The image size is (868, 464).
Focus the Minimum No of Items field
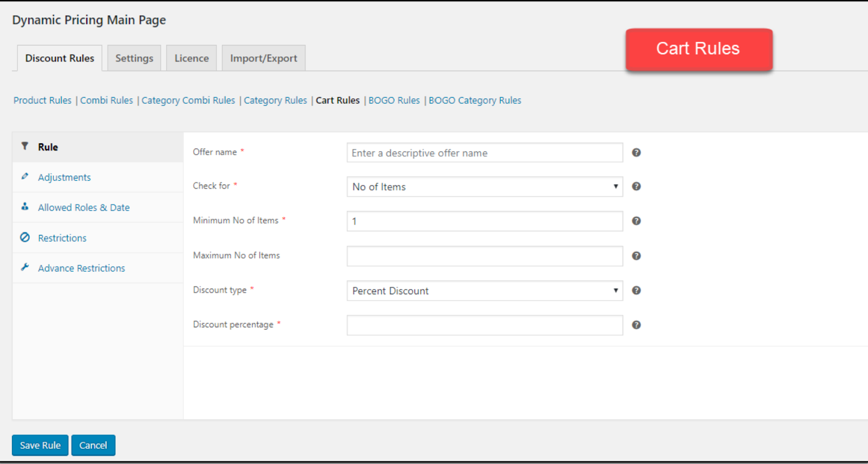point(484,221)
